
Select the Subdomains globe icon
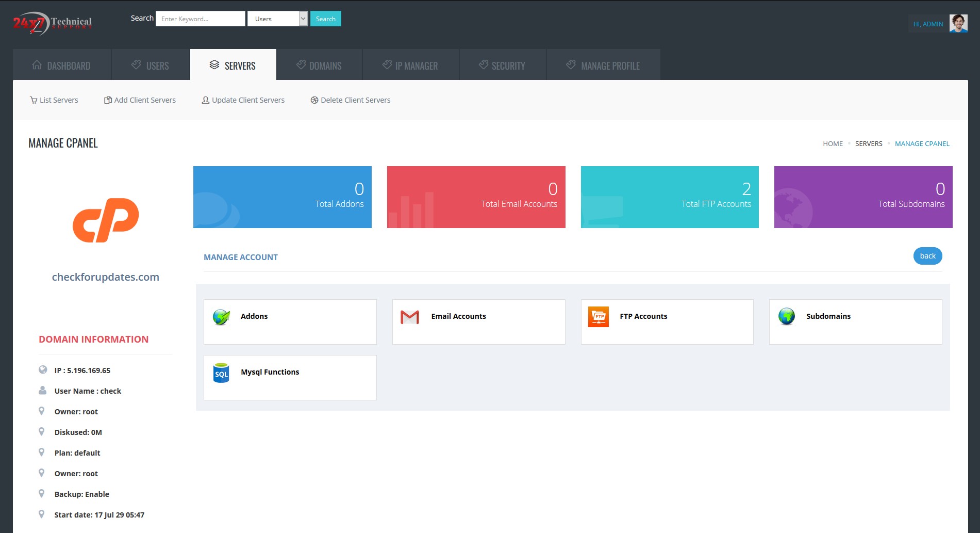(x=787, y=317)
